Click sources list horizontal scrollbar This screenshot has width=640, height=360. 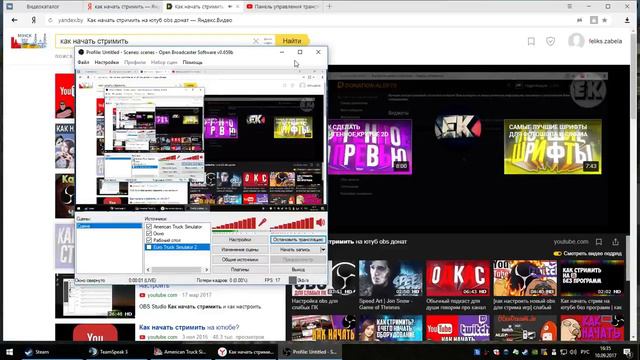[x=178, y=270]
